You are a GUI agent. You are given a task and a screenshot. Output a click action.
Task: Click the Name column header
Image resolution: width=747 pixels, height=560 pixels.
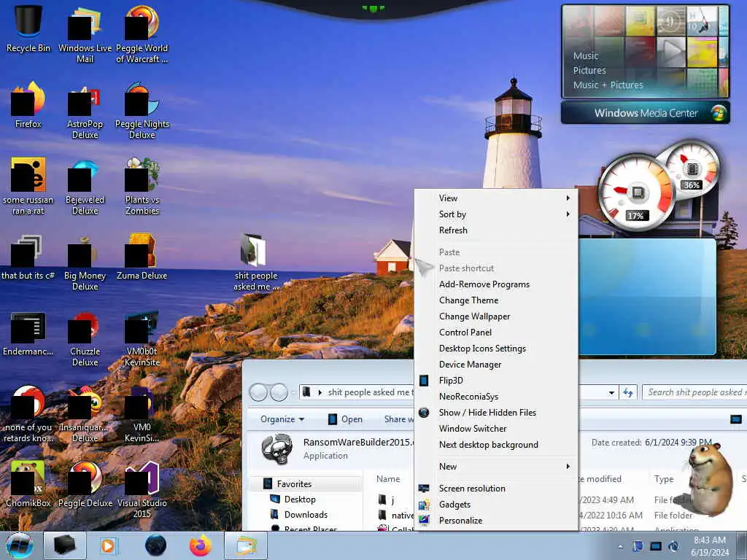388,479
